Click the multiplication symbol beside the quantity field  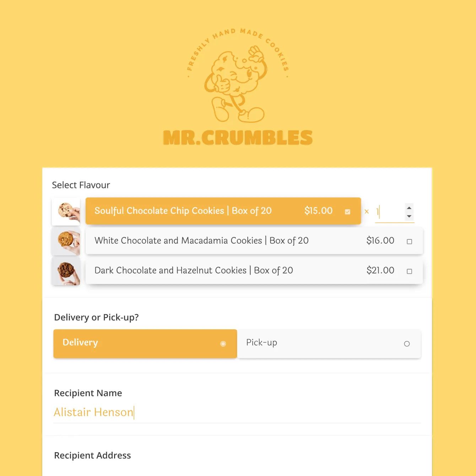tap(367, 211)
